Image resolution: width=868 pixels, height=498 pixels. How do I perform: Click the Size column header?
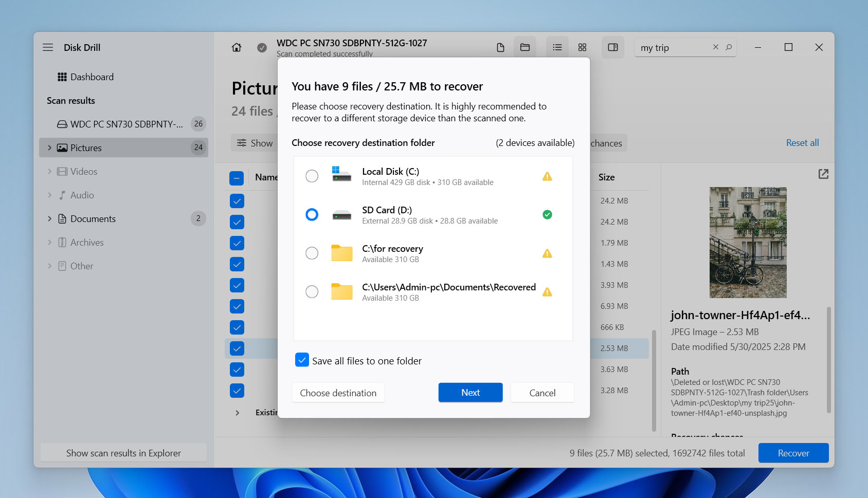tap(606, 177)
